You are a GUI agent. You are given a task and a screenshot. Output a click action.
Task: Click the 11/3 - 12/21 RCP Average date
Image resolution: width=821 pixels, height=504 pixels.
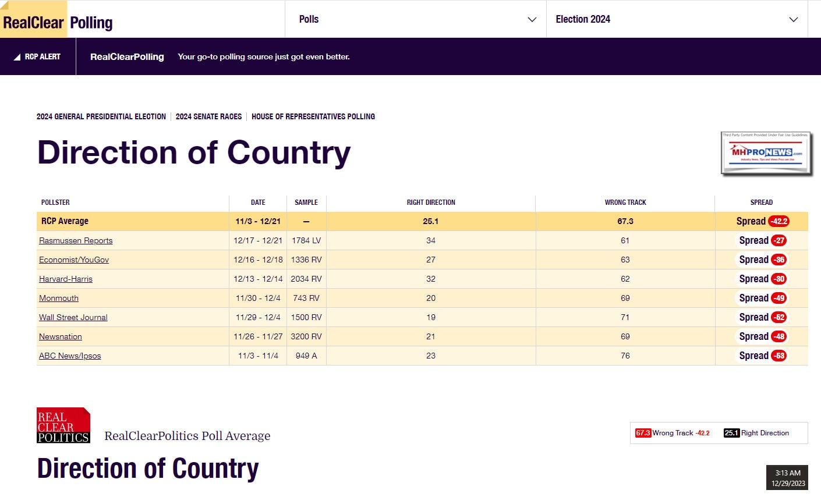258,221
